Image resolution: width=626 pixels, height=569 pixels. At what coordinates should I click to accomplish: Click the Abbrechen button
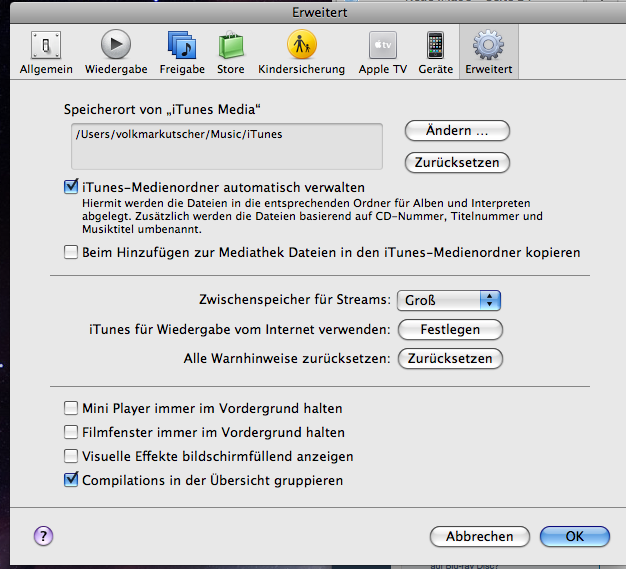(479, 536)
